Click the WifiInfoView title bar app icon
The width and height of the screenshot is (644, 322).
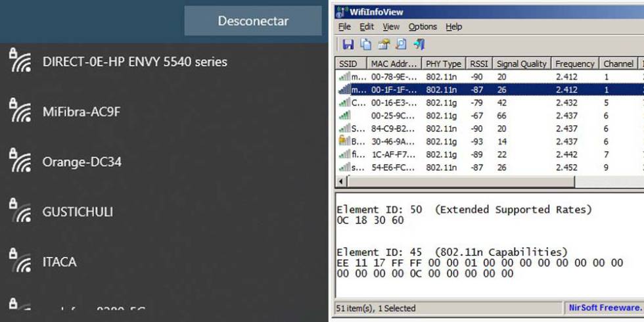[342, 12]
